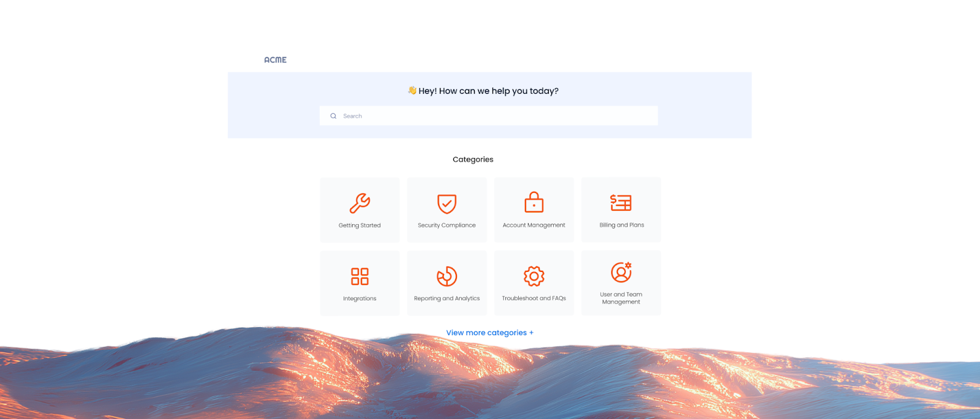The image size is (980, 419).
Task: Open Troubleshoot and FAQs label text
Action: point(534,298)
